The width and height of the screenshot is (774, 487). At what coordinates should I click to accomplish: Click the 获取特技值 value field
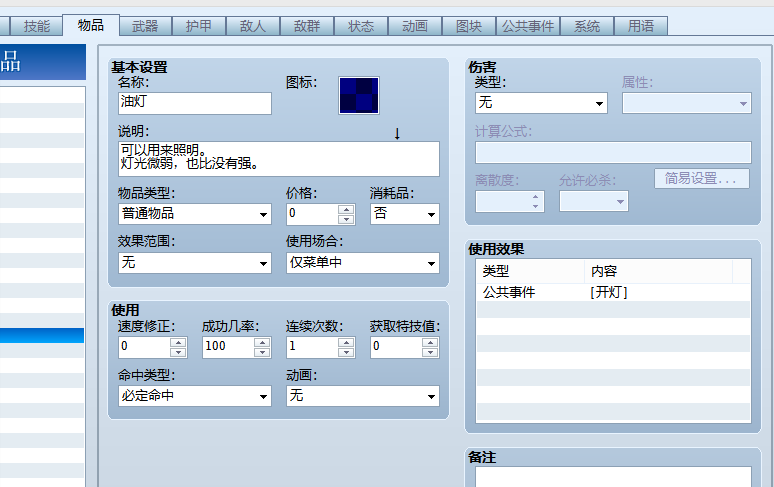pos(396,347)
